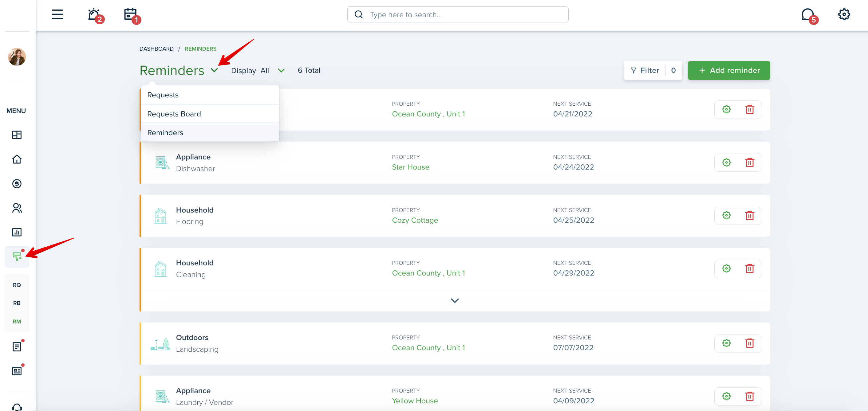Click the Dishwasher appliance icon
868x411 pixels.
[162, 162]
